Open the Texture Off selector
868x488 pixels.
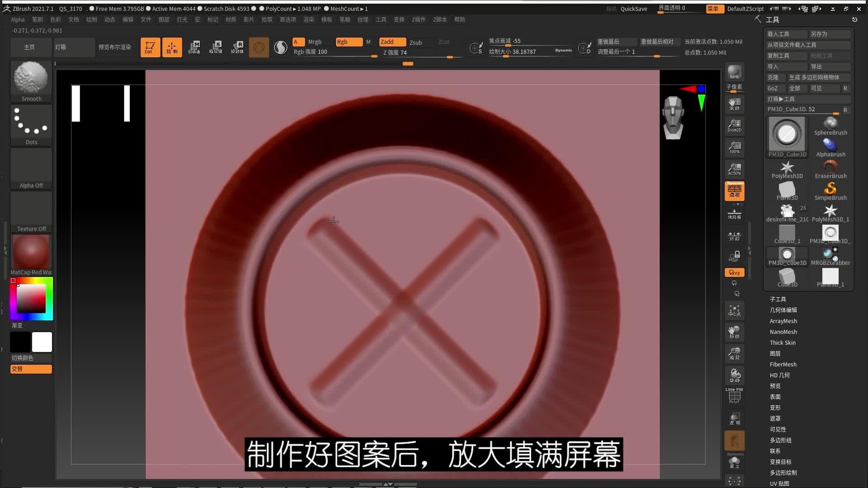pos(31,212)
